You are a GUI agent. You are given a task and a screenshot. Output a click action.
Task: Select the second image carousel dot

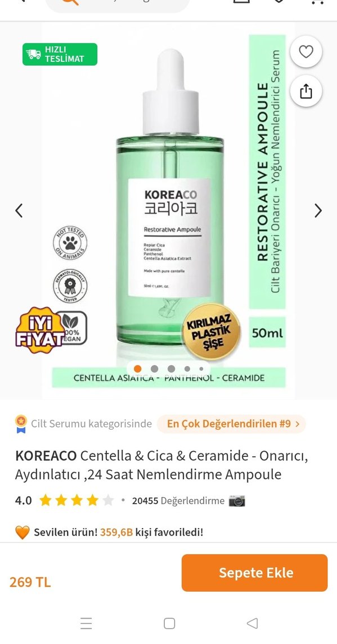155,369
